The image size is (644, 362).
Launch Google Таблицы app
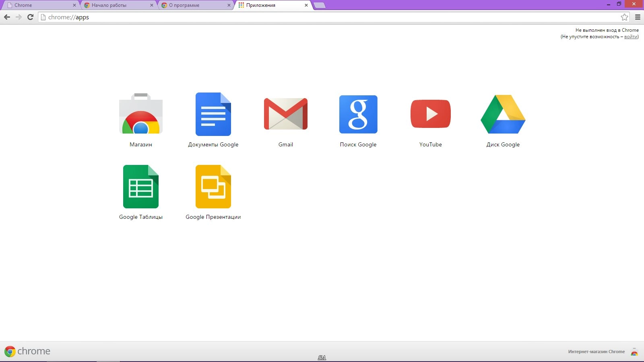point(141,187)
